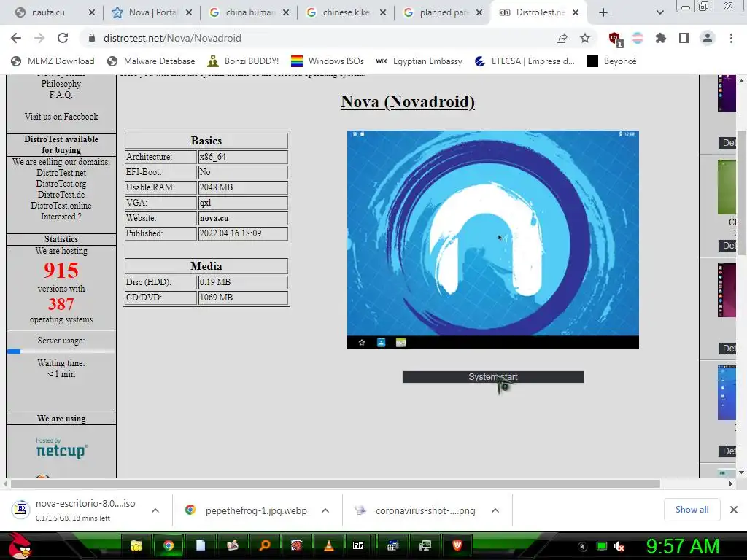747x560 pixels.
Task: Click the System start button
Action: pos(492,377)
